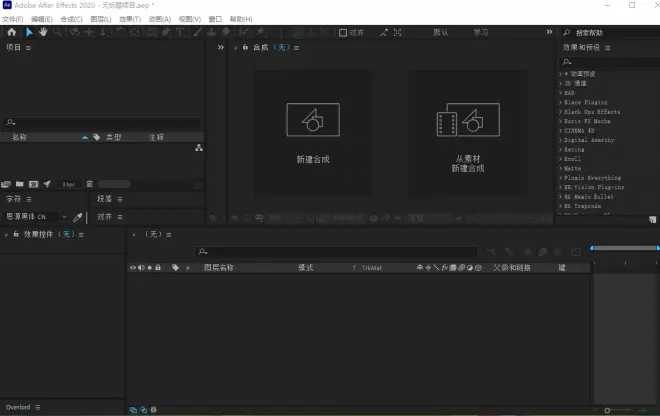The width and height of the screenshot is (660, 416).
Task: Click the fx effects switch column icon
Action: coord(445,267)
